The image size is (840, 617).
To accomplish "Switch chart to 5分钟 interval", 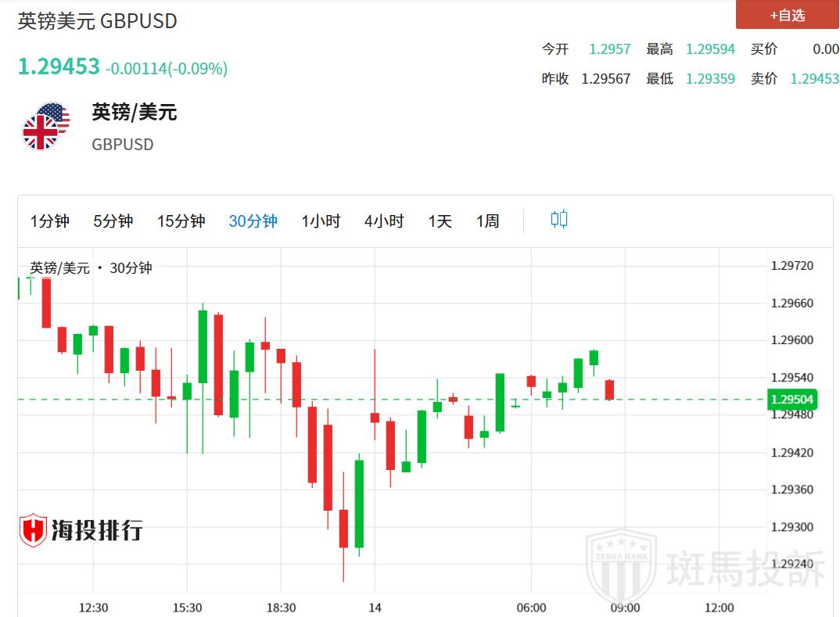I will click(x=113, y=221).
